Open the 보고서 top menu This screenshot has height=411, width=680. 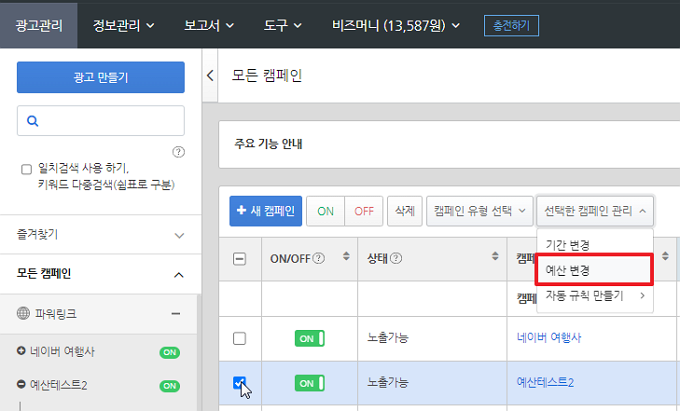tap(215, 23)
